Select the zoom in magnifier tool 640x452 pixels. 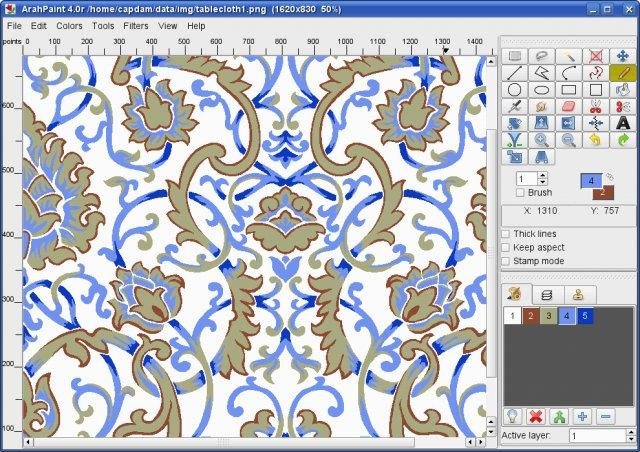(x=542, y=140)
